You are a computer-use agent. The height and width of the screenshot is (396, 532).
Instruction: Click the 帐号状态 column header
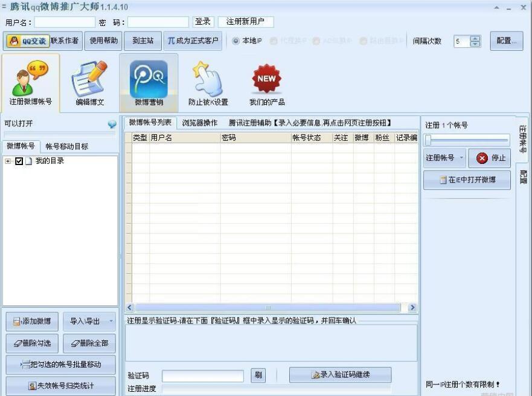click(312, 138)
